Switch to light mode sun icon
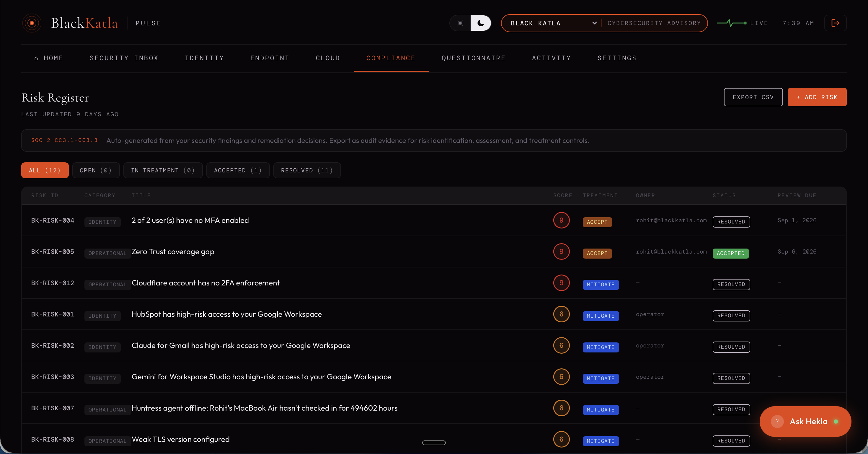This screenshot has height=454, width=868. [460, 23]
